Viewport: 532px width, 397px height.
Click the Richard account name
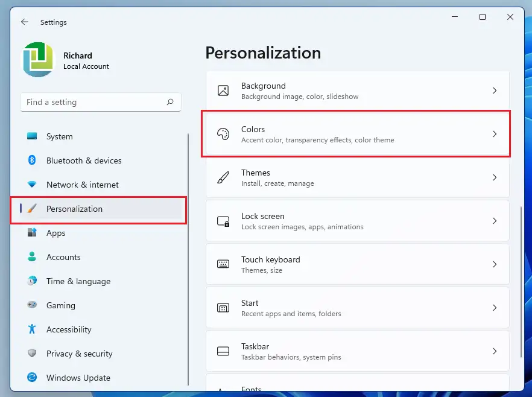coord(78,56)
